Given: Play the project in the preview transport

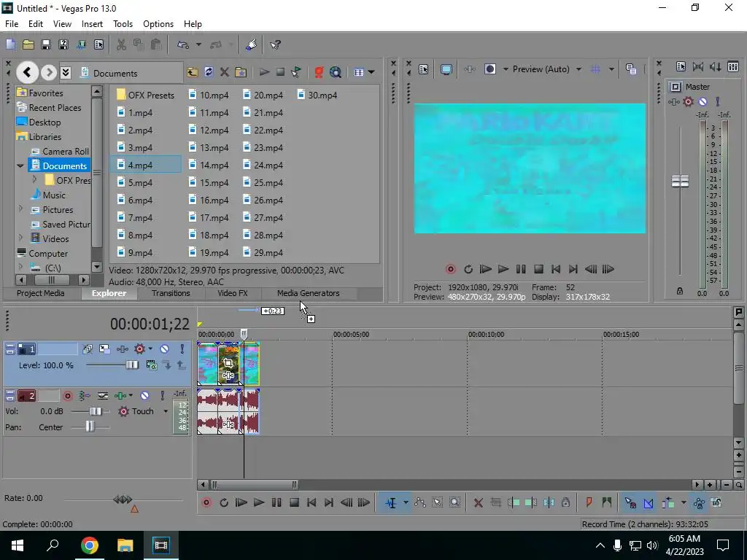Looking at the screenshot, I should pyautogui.click(x=503, y=270).
